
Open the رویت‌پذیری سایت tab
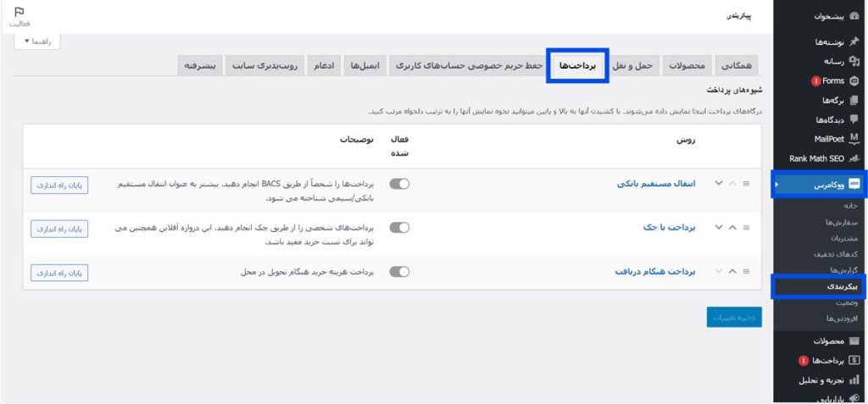click(264, 65)
